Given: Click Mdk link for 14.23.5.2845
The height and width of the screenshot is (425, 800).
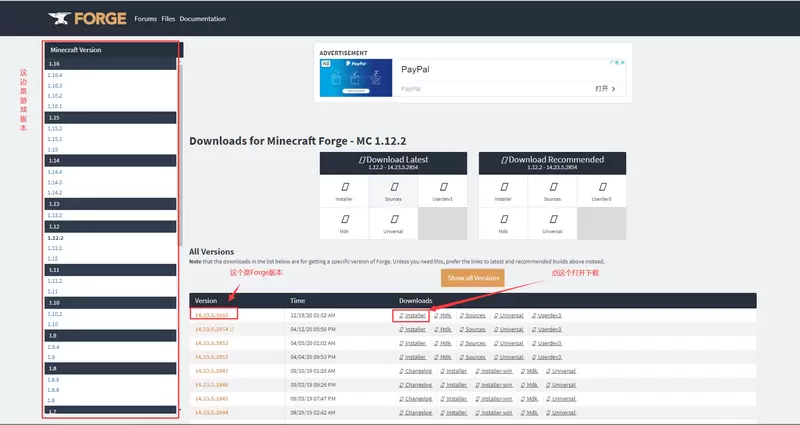Looking at the screenshot, I should (x=530, y=398).
